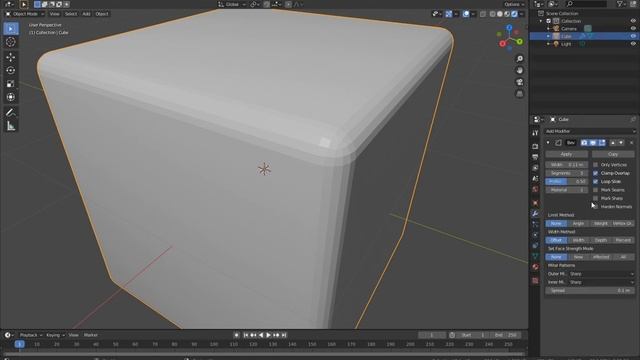This screenshot has width=640, height=360.
Task: Toggle X-ray mode in viewport header
Action: [x=483, y=14]
